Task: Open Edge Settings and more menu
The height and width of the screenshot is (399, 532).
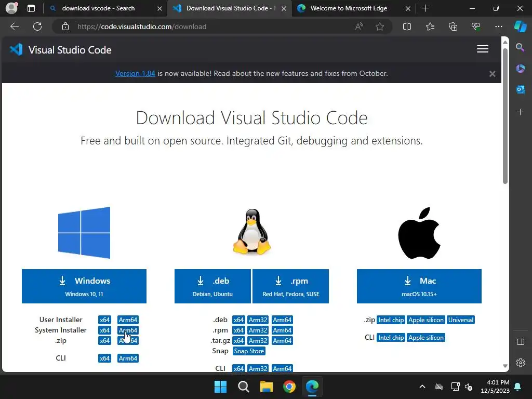Action: (498, 26)
